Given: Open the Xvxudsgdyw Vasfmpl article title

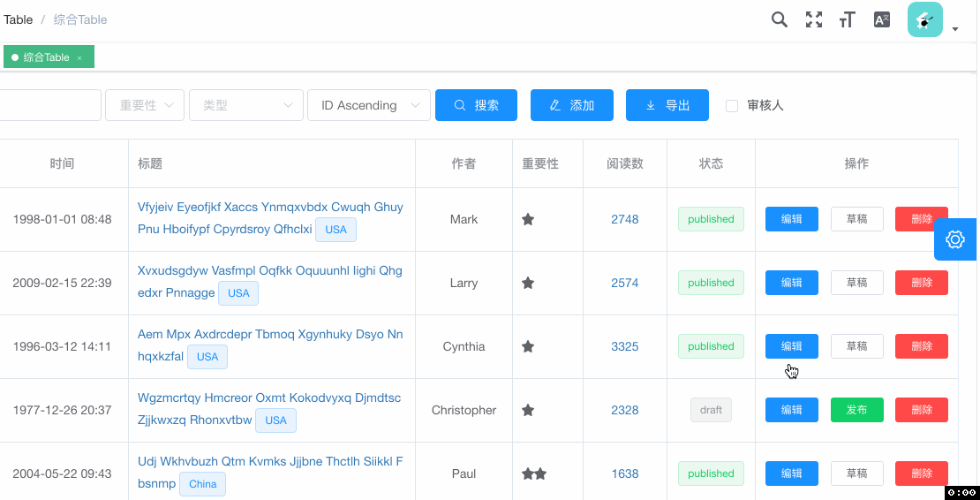Looking at the screenshot, I should [x=270, y=281].
